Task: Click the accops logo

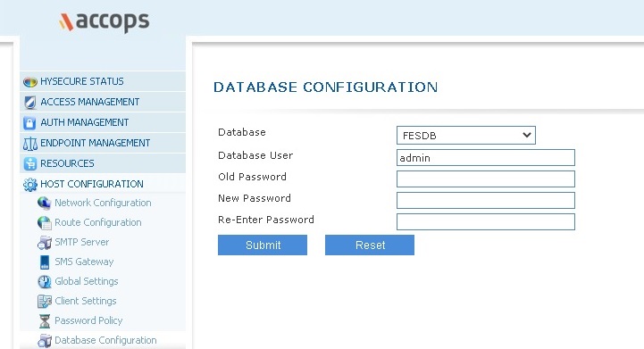Action: click(105, 21)
